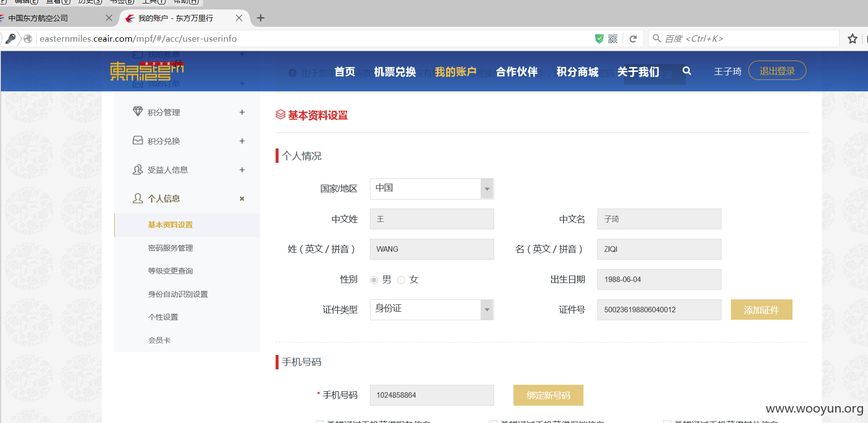Open 密码服务管理 in the sidebar
This screenshot has width=868, height=423.
[x=170, y=248]
